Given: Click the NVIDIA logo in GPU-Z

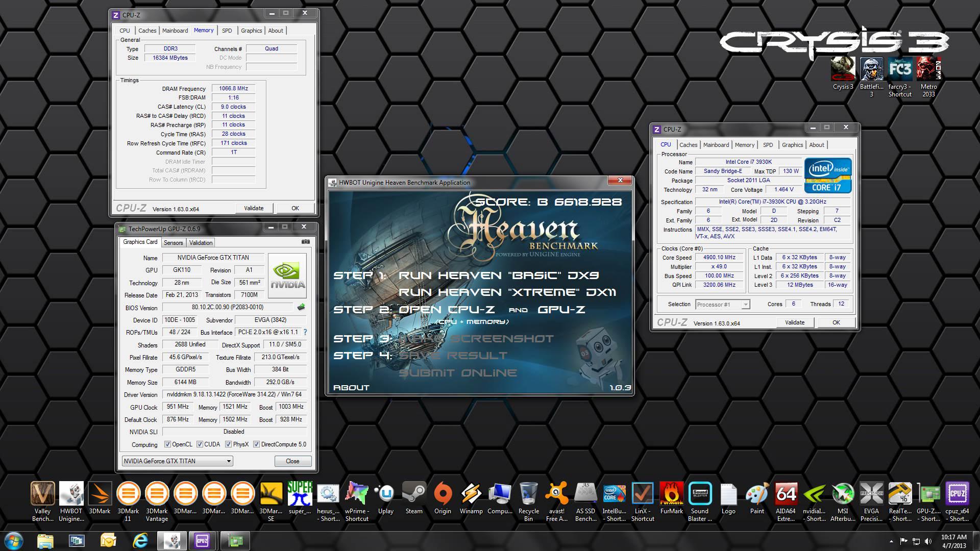Looking at the screenshot, I should tap(287, 275).
